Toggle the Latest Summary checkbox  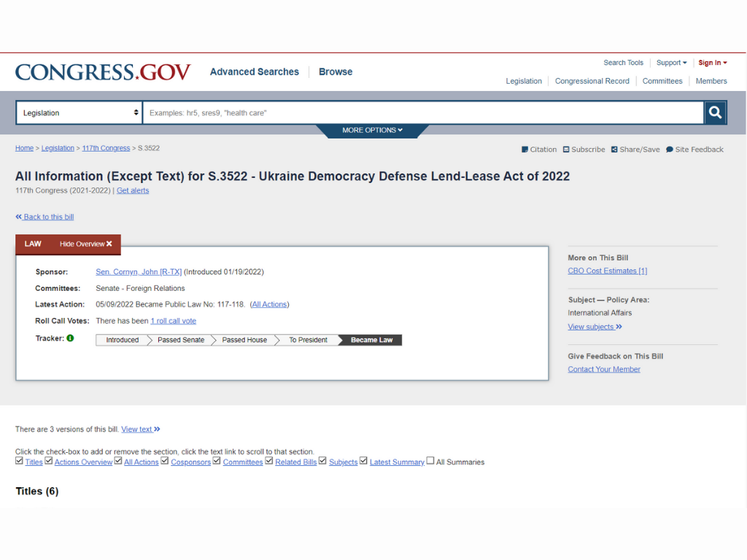[363, 461]
